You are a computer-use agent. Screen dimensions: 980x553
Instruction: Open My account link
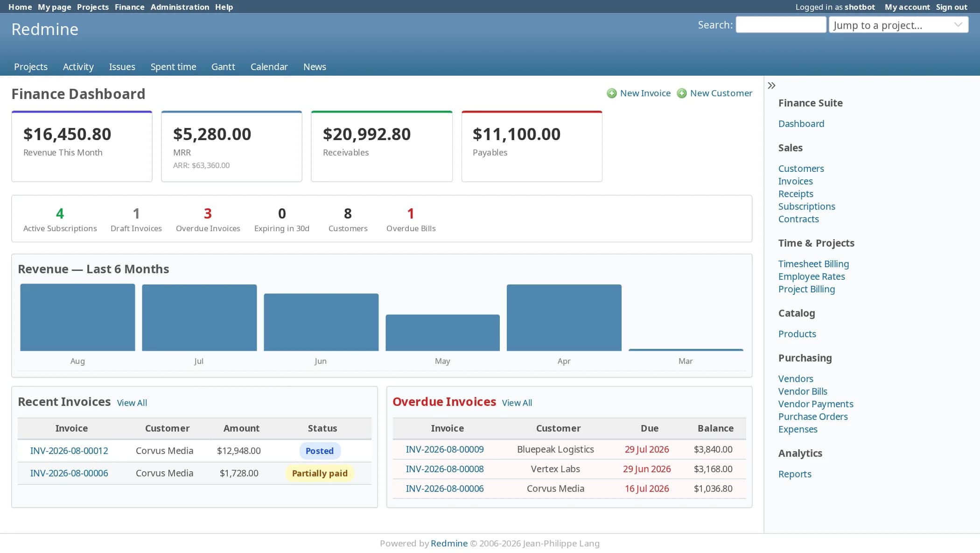pos(907,7)
